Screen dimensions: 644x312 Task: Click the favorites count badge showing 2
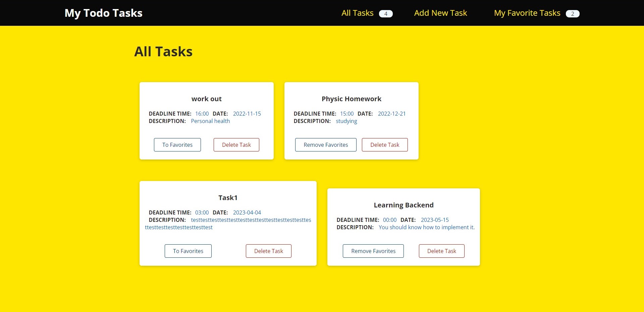point(573,14)
